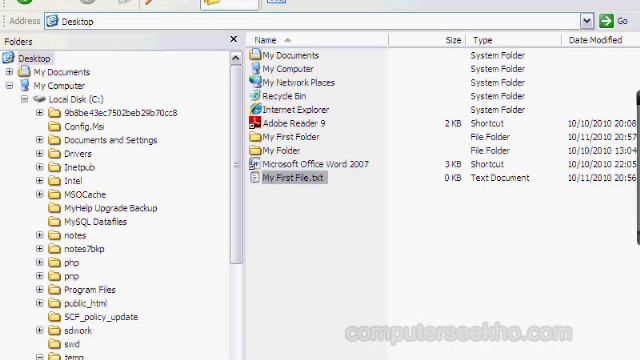Click the SCF_policy_update folder icon
This screenshot has width=640, height=360.
click(54, 317)
